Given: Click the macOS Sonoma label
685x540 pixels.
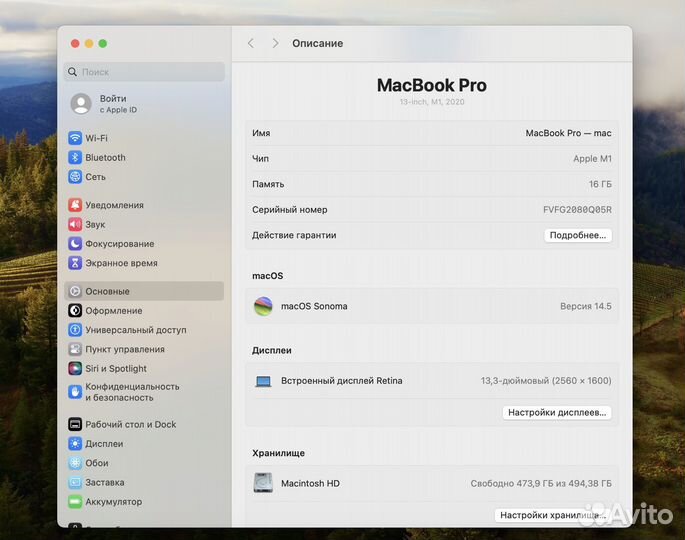Looking at the screenshot, I should (x=314, y=306).
